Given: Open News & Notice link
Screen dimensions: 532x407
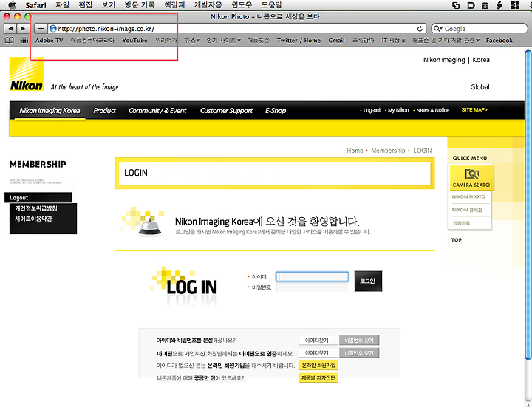Looking at the screenshot, I should click(x=432, y=110).
